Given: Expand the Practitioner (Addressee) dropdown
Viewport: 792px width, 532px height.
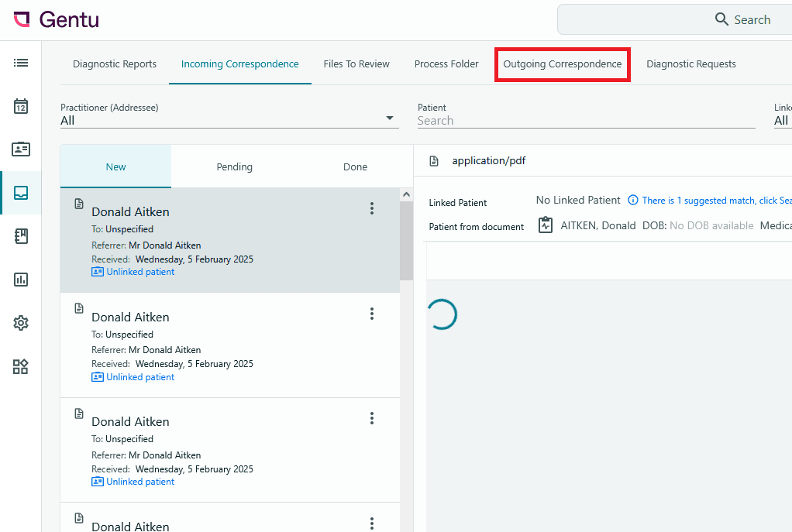Looking at the screenshot, I should tap(229, 120).
